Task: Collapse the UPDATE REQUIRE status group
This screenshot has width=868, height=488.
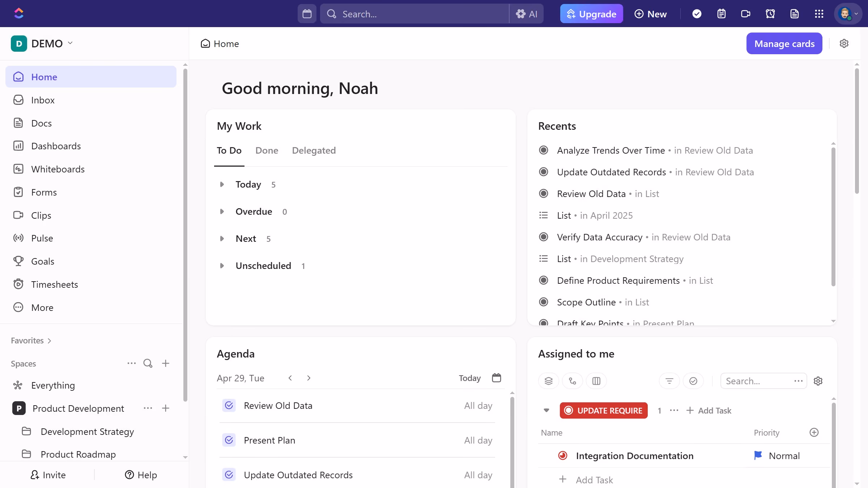Action: (x=546, y=410)
